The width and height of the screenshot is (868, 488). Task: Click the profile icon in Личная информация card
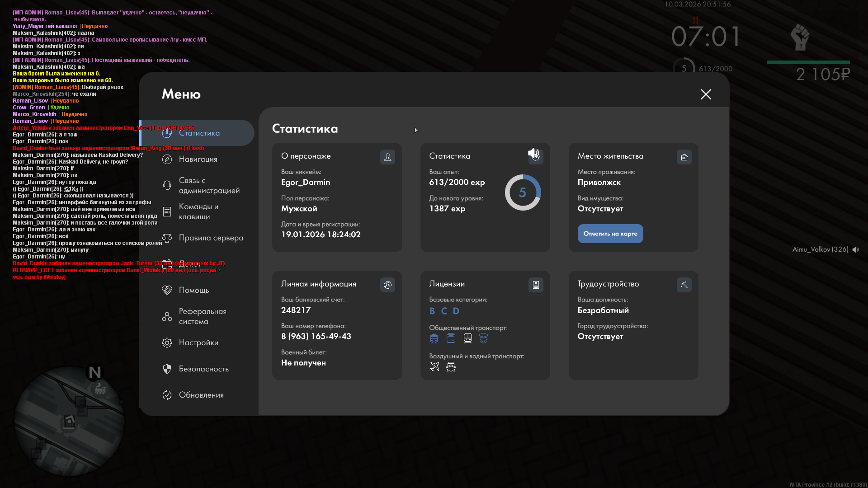(387, 285)
